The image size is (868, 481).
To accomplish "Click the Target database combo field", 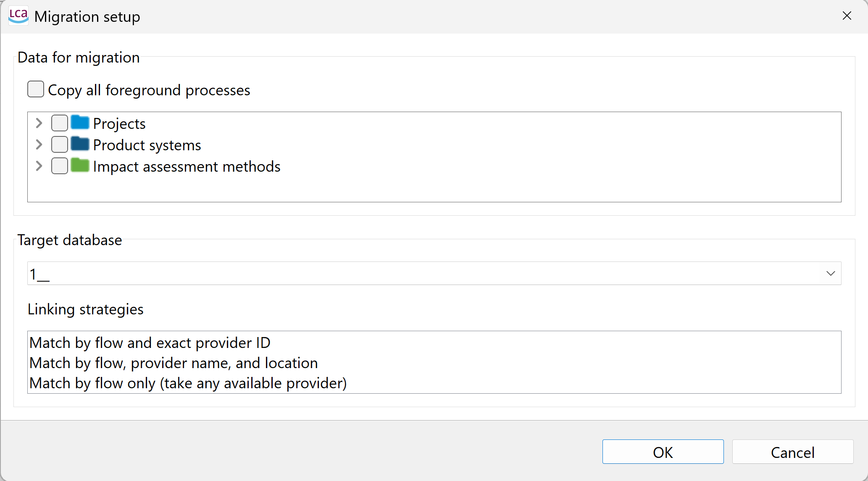I will [x=434, y=273].
